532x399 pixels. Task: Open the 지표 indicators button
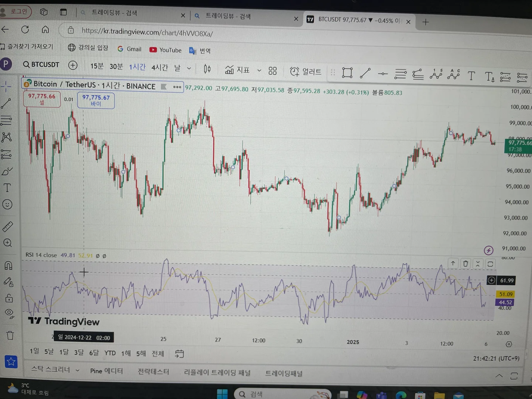click(x=238, y=70)
